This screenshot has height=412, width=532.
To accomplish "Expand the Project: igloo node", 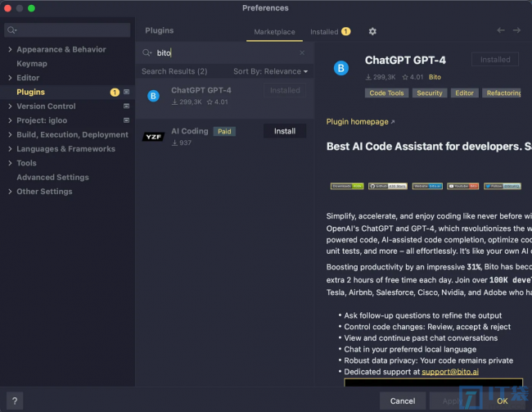I will 10,120.
